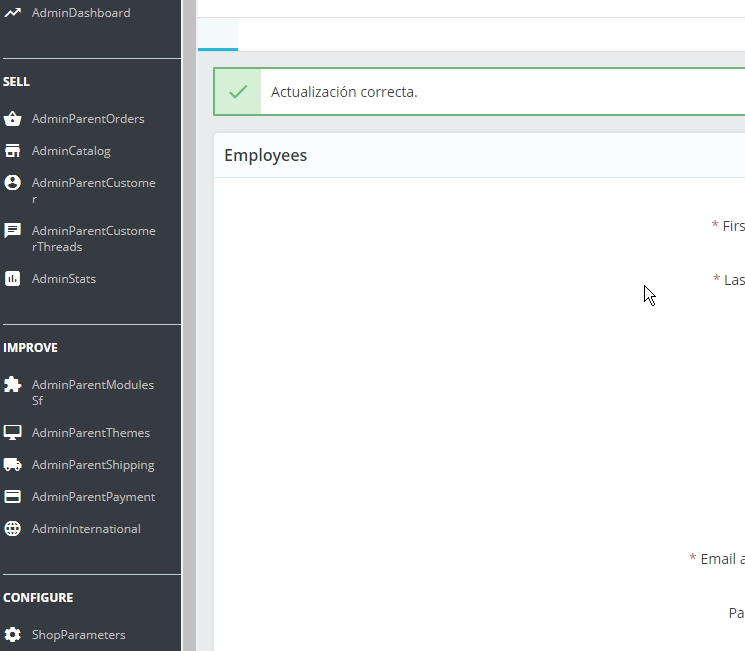Open AdminParentThemes sidebar entry
Viewport: 745px width, 651px height.
click(91, 433)
